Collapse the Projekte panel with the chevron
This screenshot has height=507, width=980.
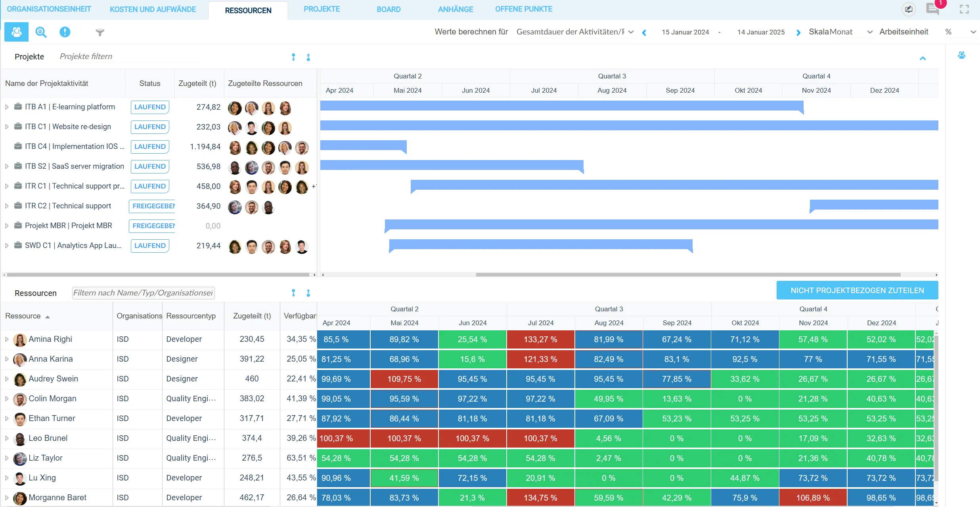pos(923,59)
